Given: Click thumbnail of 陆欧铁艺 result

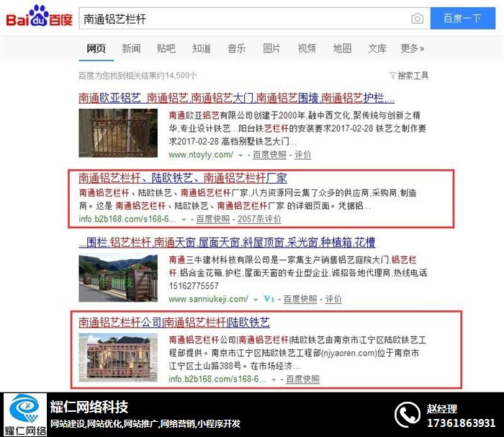Looking at the screenshot, I should pos(118,357).
